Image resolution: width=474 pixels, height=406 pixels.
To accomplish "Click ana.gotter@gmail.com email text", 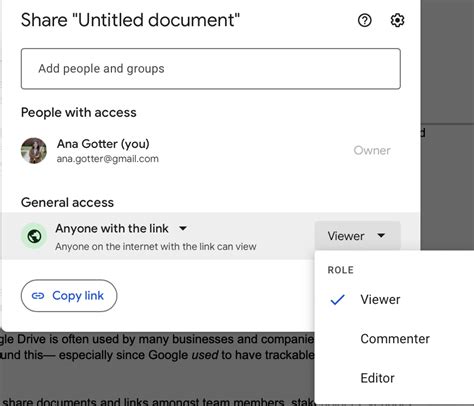I will click(107, 159).
